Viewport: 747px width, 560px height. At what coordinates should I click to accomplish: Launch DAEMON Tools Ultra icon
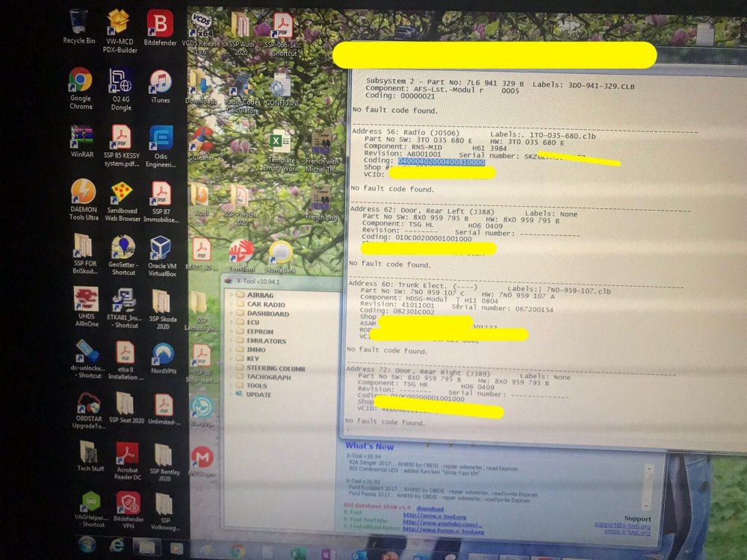point(84,199)
